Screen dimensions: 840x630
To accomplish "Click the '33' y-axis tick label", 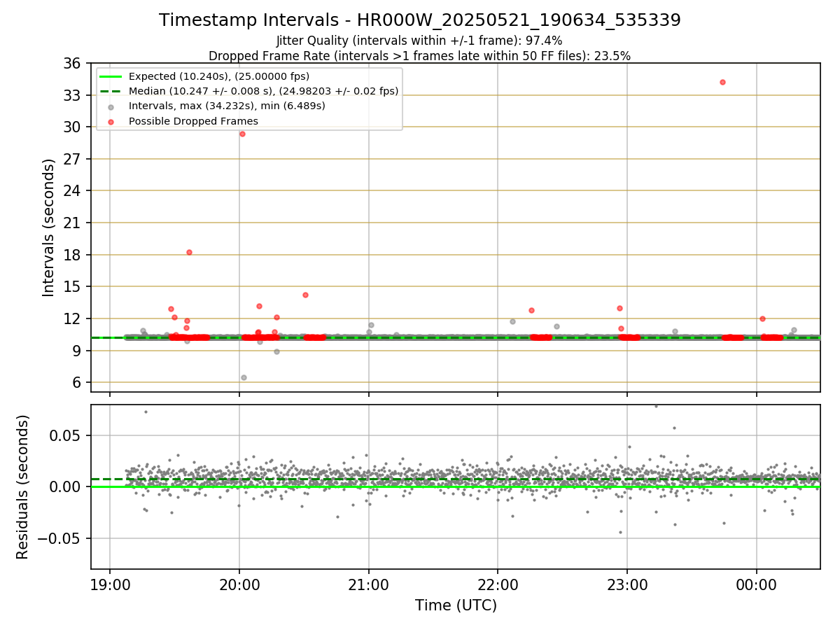I will pos(71,95).
